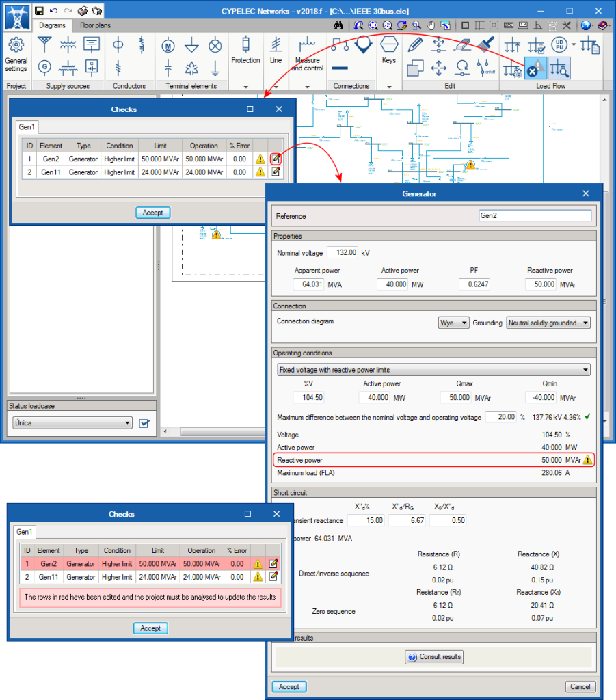Click the Nominal voltage 132.00 field
The width and height of the screenshot is (616, 700).
[x=343, y=253]
